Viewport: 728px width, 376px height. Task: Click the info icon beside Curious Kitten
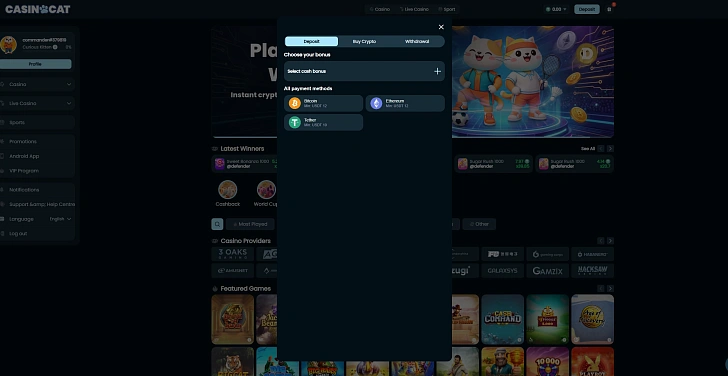coord(55,47)
